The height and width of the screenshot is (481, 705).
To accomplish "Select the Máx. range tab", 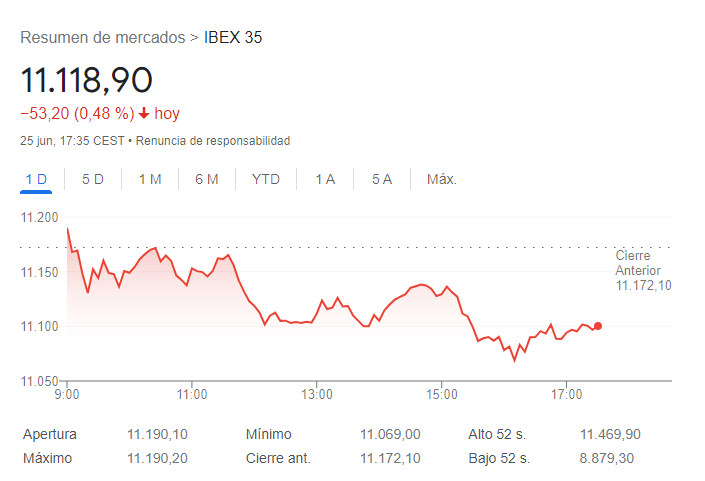I will [x=442, y=179].
